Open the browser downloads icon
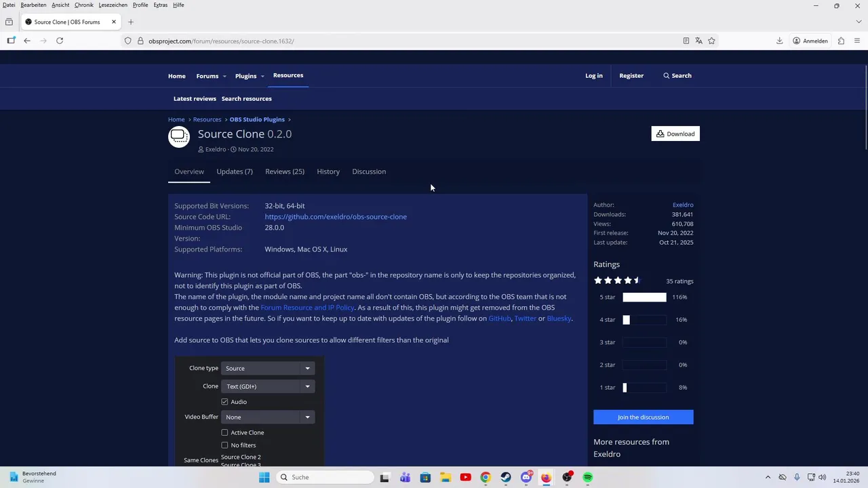Image resolution: width=868 pixels, height=488 pixels. click(780, 41)
